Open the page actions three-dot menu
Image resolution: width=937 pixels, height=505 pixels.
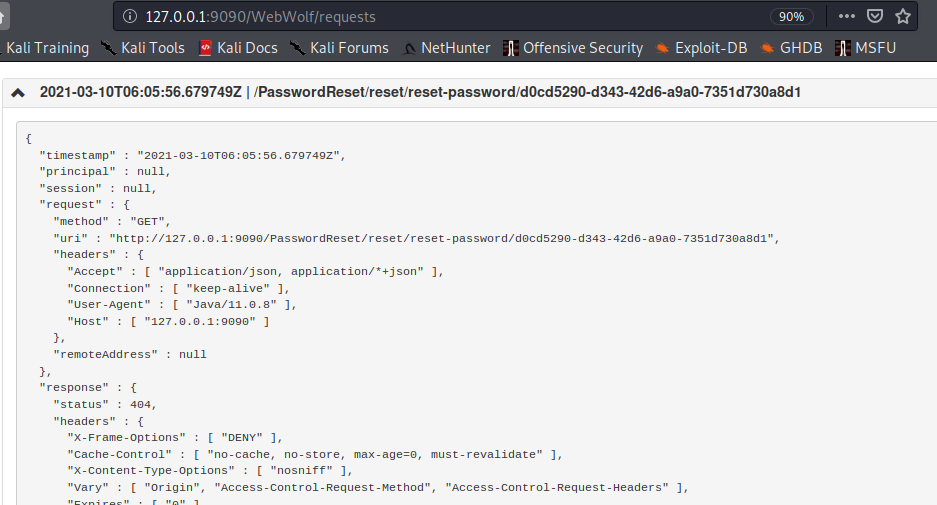click(x=847, y=17)
